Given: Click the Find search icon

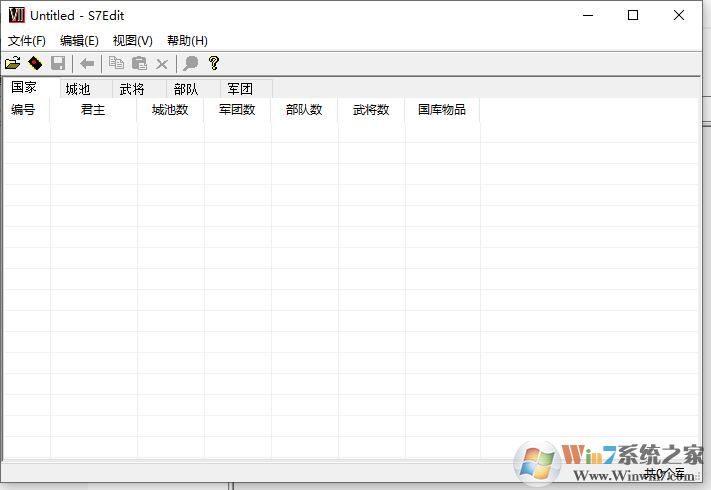Looking at the screenshot, I should pos(190,63).
